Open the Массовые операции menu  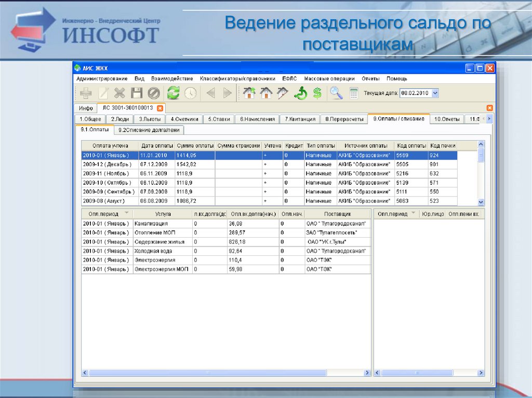click(329, 79)
